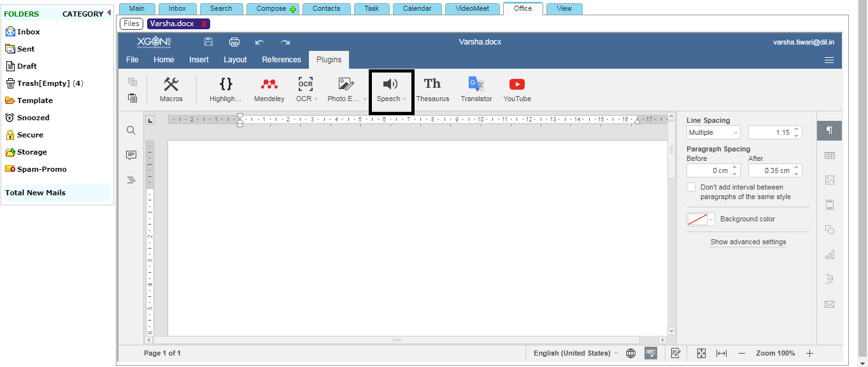Open the English (United States) language selector

[x=576, y=353]
